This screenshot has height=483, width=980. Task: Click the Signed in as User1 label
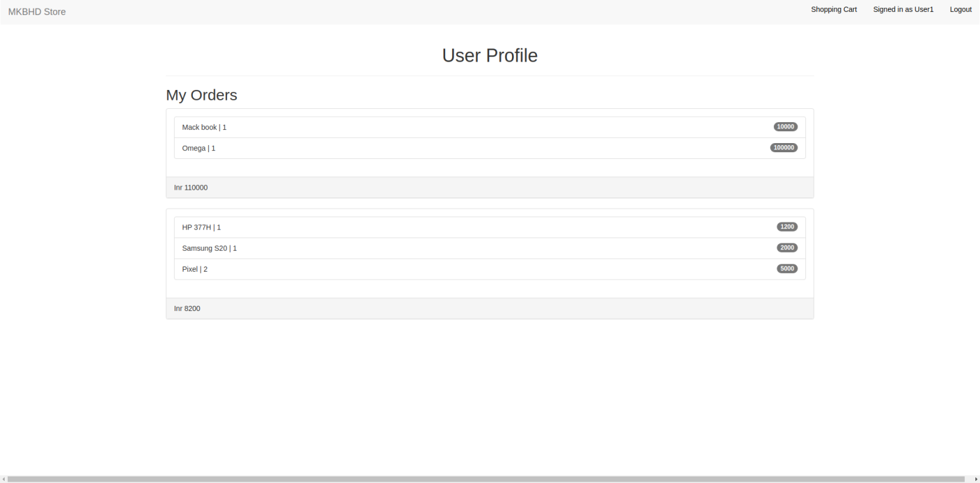click(x=903, y=9)
